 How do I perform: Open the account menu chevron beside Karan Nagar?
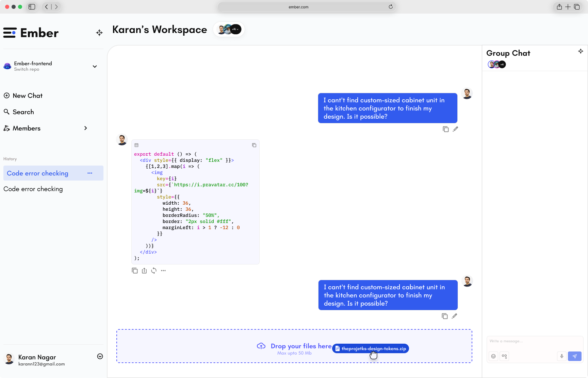100,356
